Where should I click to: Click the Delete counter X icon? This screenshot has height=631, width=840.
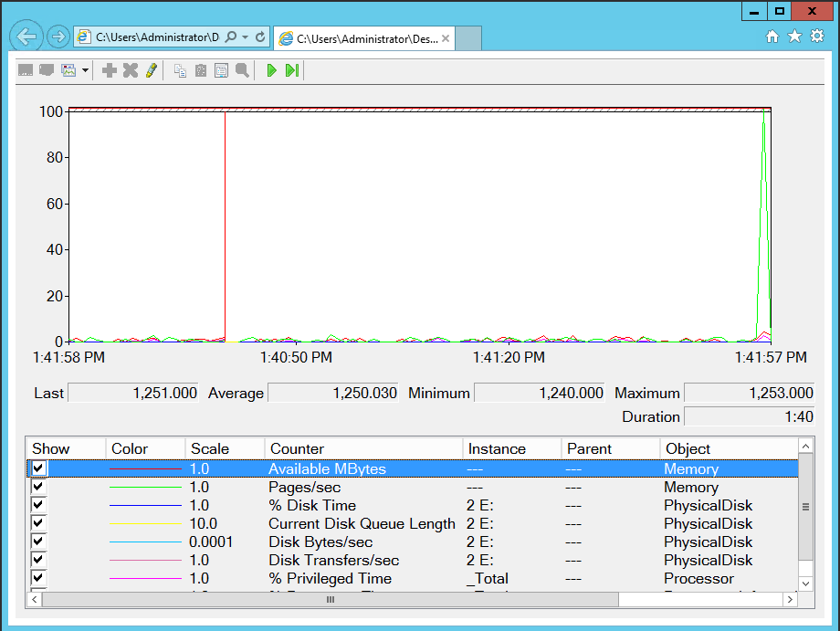click(x=131, y=70)
